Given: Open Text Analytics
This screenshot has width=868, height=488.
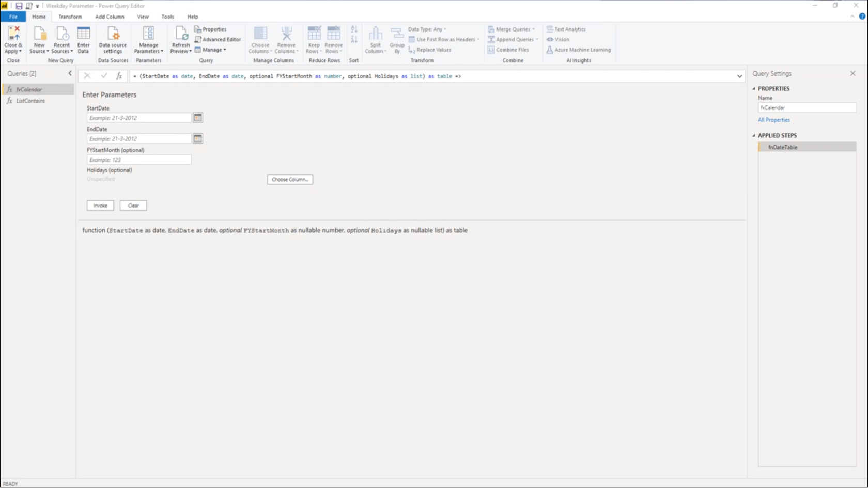Looking at the screenshot, I should [x=566, y=29].
